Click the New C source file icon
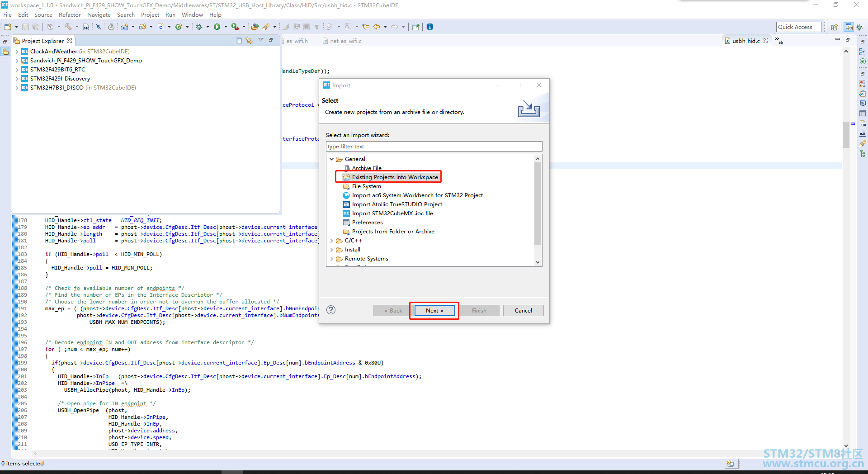868x474 pixels. tap(160, 27)
